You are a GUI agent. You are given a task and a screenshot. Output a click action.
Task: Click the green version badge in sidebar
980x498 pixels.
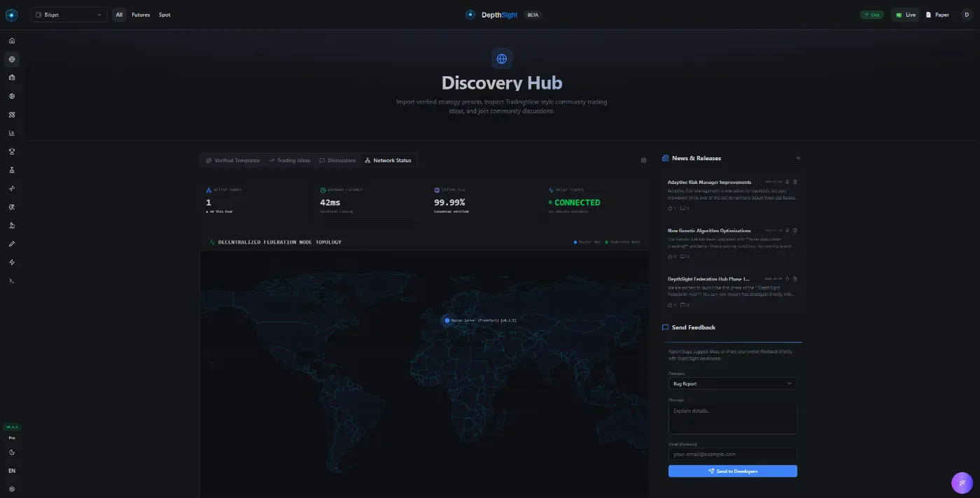click(12, 427)
